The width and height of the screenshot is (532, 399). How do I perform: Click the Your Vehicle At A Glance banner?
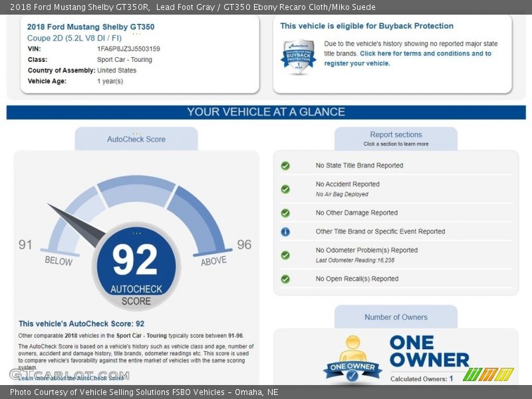(266, 112)
